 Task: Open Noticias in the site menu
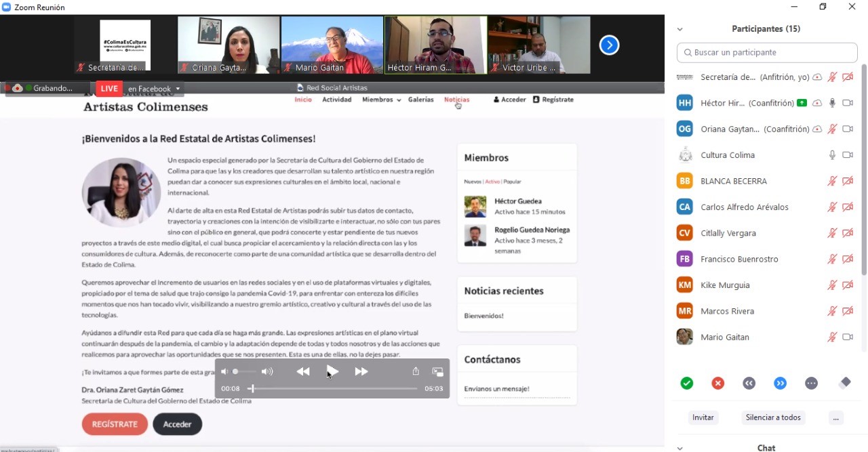coord(456,100)
